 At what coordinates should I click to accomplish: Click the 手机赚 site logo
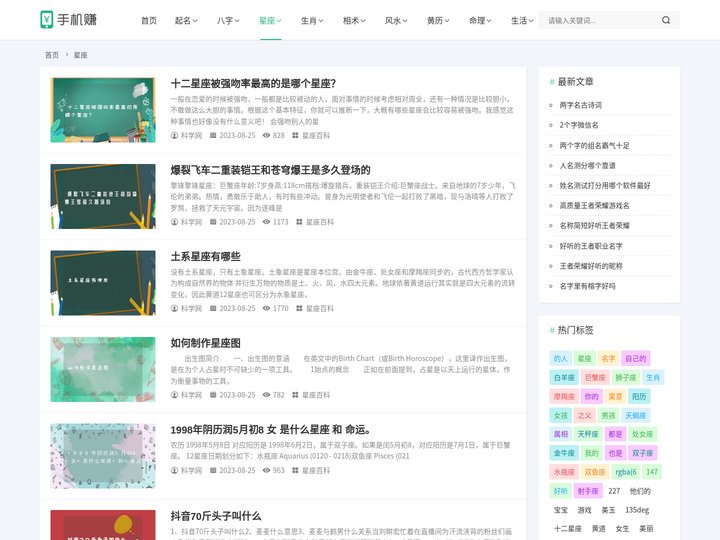(68, 20)
